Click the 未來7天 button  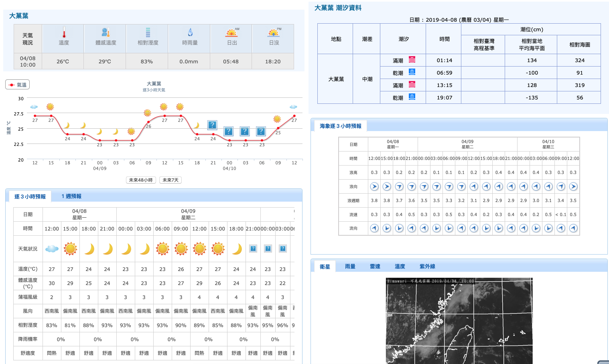click(x=171, y=180)
